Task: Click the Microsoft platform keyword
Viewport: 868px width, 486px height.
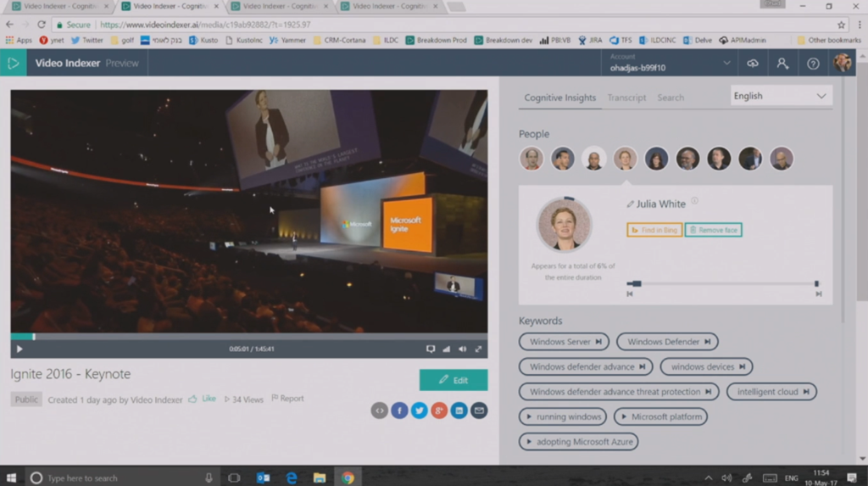Action: [x=660, y=416]
